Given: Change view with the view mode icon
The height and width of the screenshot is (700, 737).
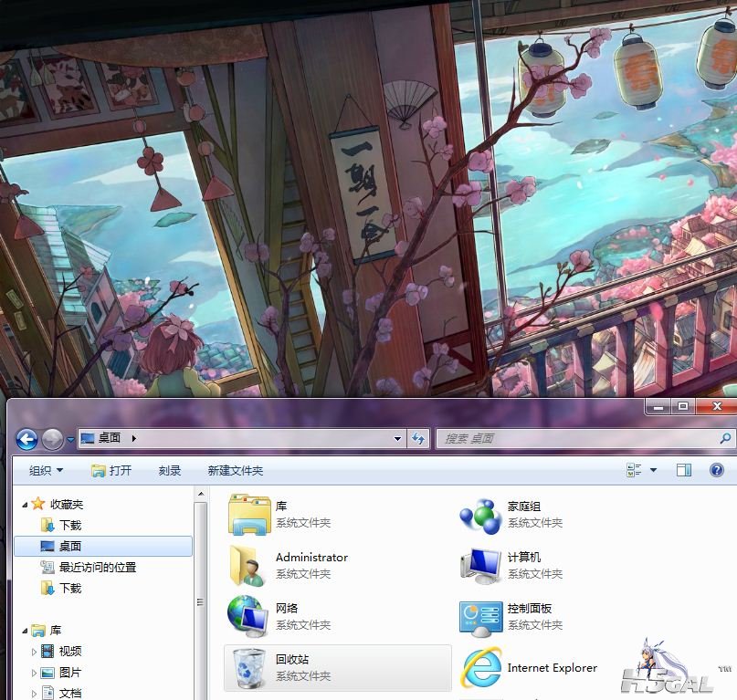Looking at the screenshot, I should pos(634,470).
